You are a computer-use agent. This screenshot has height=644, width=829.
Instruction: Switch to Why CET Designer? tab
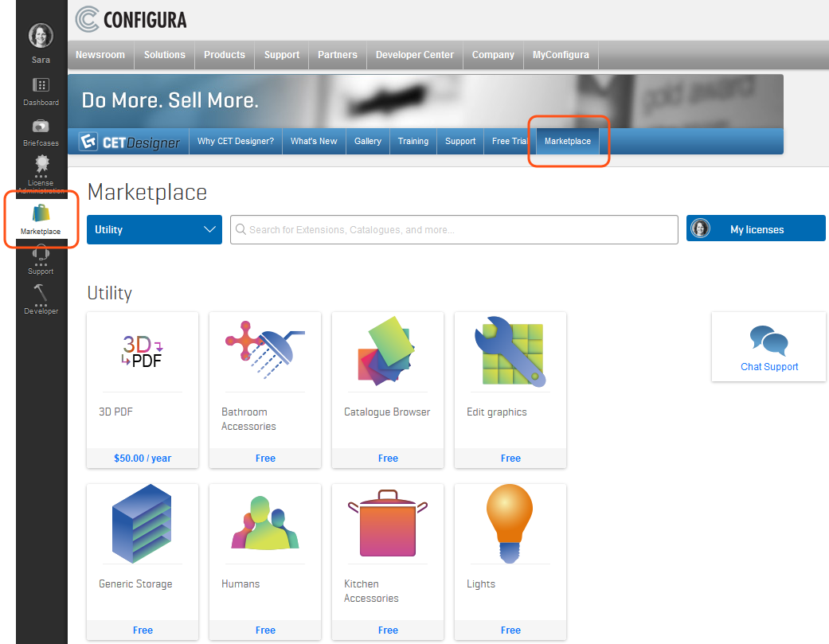click(236, 141)
